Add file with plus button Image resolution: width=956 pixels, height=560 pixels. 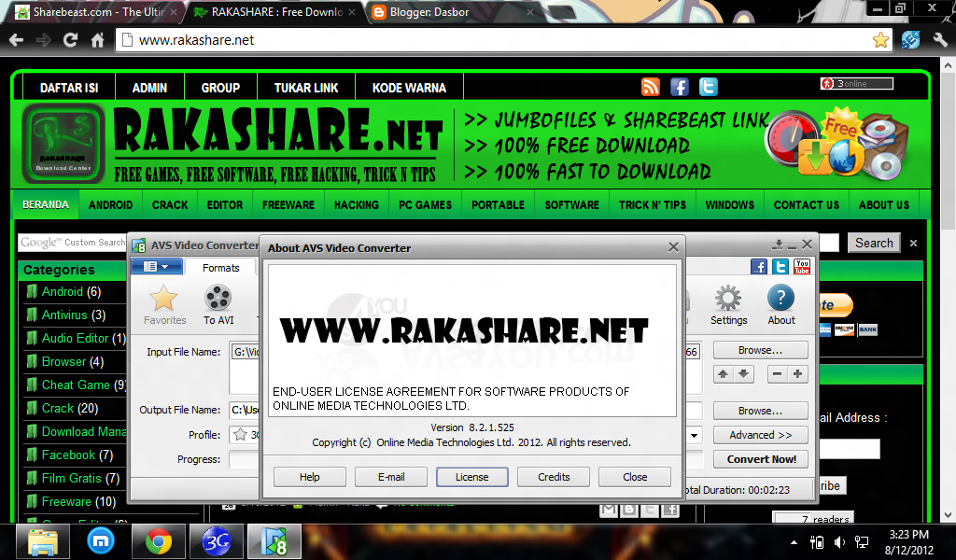pyautogui.click(x=797, y=374)
